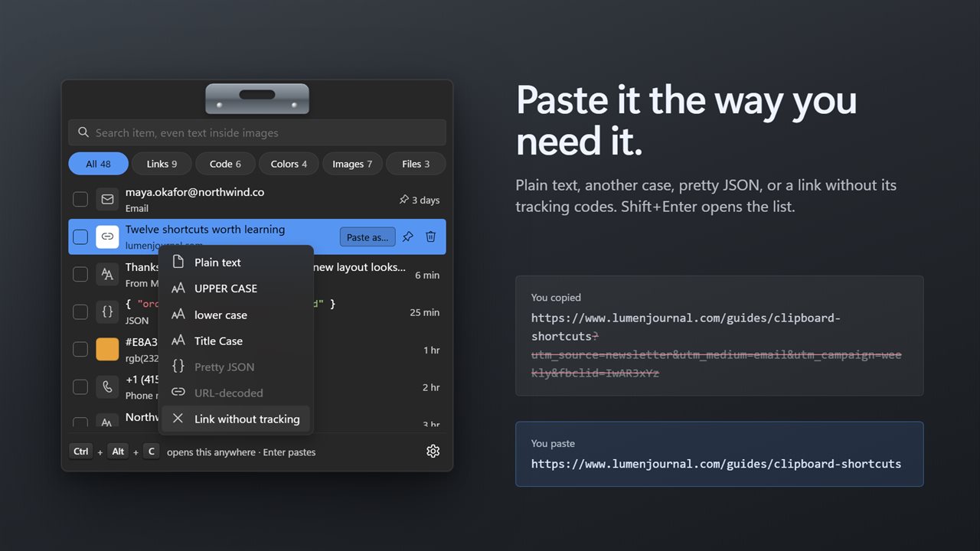Click the lower case letter icon
The image size is (980, 551).
[178, 315]
